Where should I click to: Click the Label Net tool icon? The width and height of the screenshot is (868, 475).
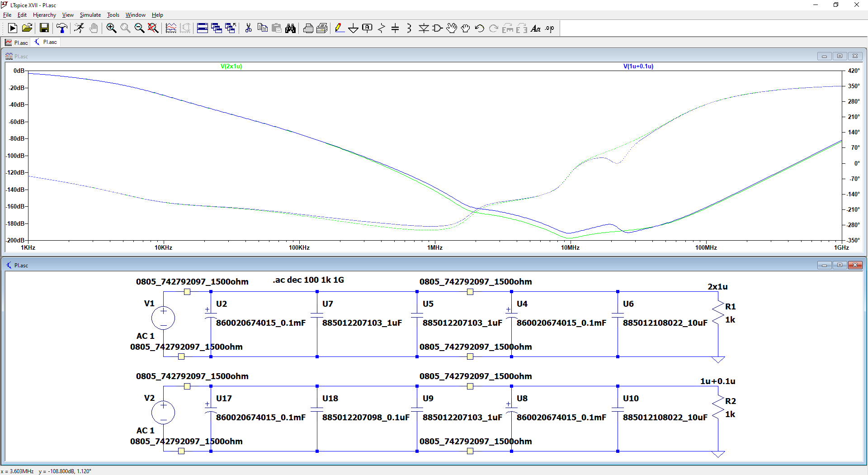pos(367,28)
